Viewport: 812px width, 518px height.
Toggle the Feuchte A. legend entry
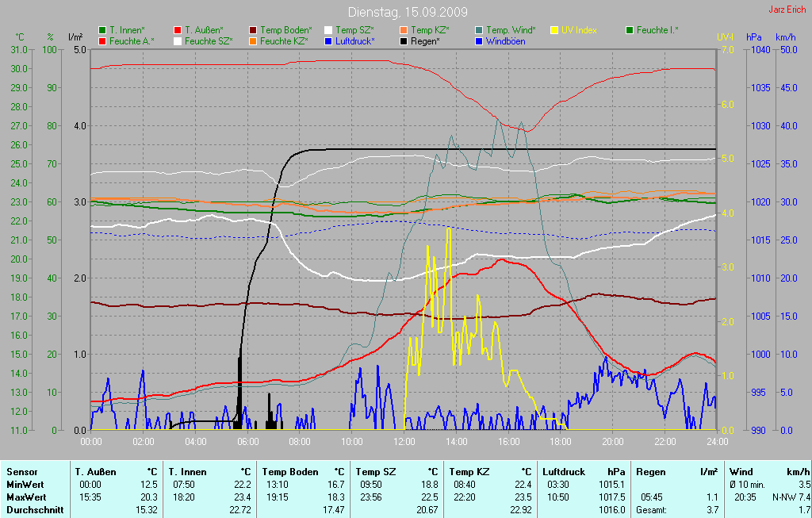132,40
